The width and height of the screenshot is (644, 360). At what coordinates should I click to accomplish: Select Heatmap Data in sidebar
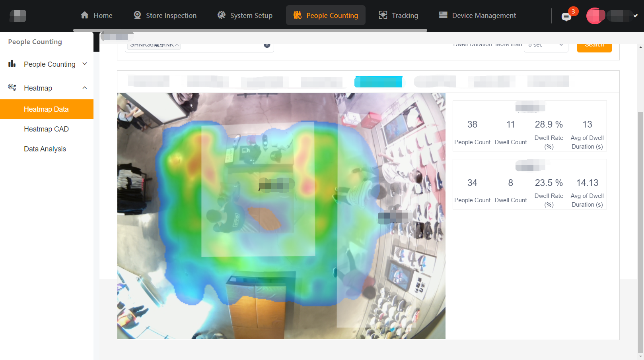(x=47, y=109)
